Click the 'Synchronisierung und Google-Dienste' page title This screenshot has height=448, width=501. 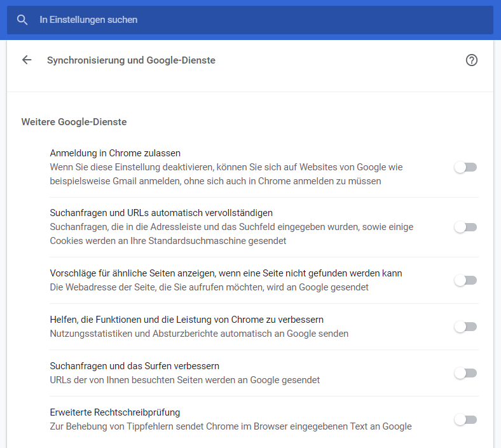[131, 60]
